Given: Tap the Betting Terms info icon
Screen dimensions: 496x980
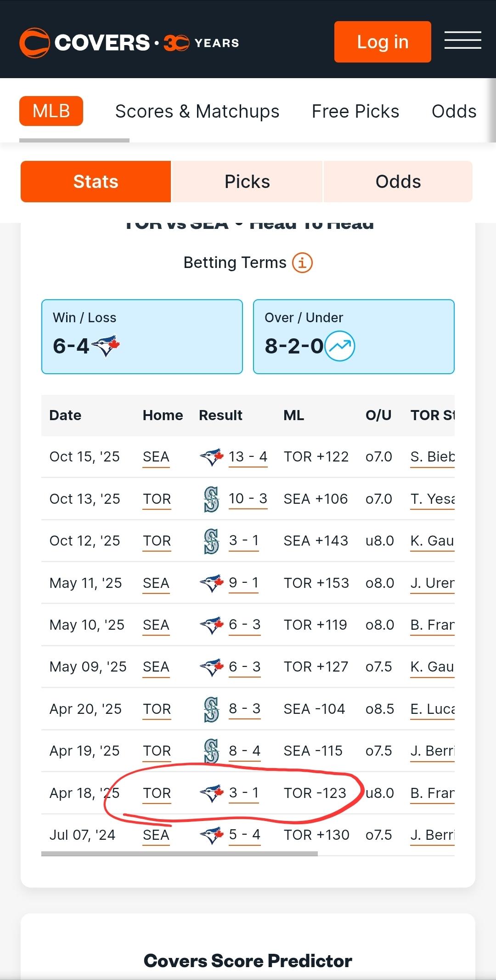Looking at the screenshot, I should pos(303,263).
